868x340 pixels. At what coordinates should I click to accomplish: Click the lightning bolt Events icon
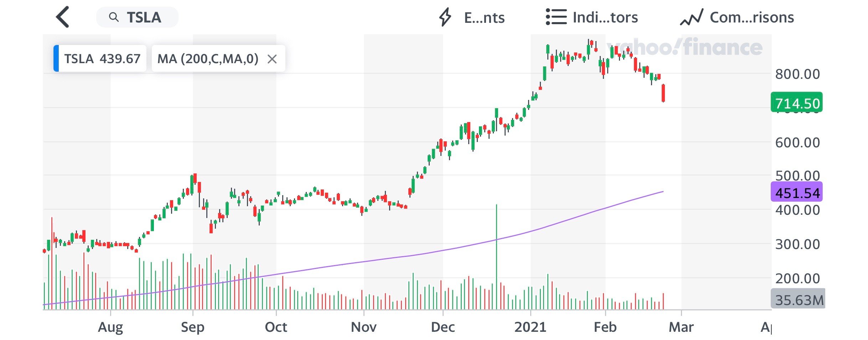click(445, 17)
